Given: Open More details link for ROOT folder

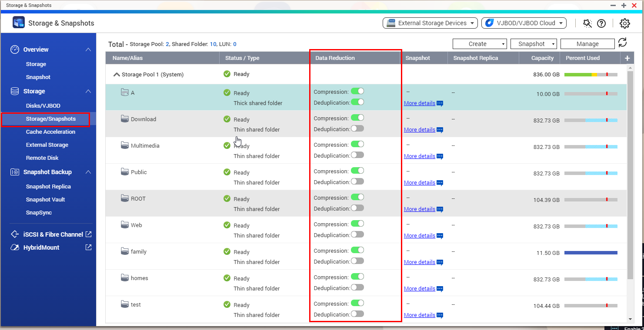Looking at the screenshot, I should pyautogui.click(x=419, y=209).
